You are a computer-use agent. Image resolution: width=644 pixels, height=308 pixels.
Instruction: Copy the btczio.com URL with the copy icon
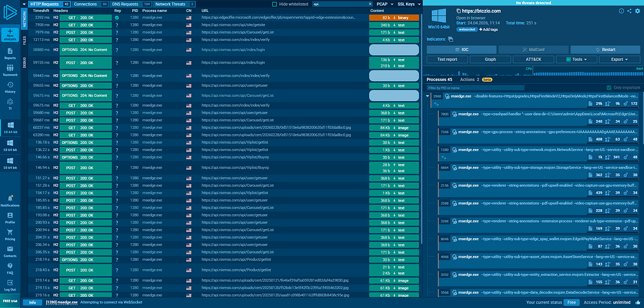pos(458,11)
